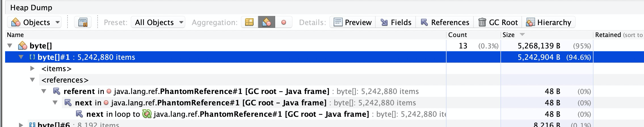Switch aggregation to packages icon
The image size is (644, 127).
click(249, 22)
